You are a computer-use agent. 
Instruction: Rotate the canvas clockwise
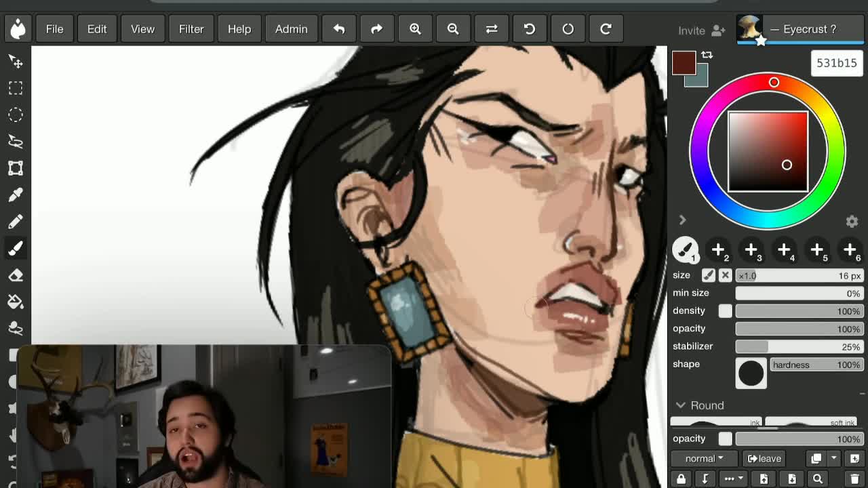(x=606, y=29)
